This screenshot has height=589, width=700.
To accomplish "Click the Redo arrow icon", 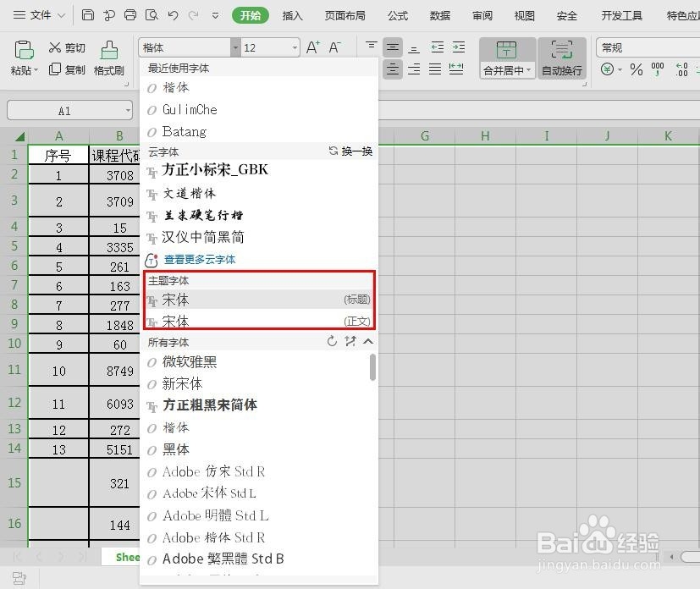I will pos(193,15).
